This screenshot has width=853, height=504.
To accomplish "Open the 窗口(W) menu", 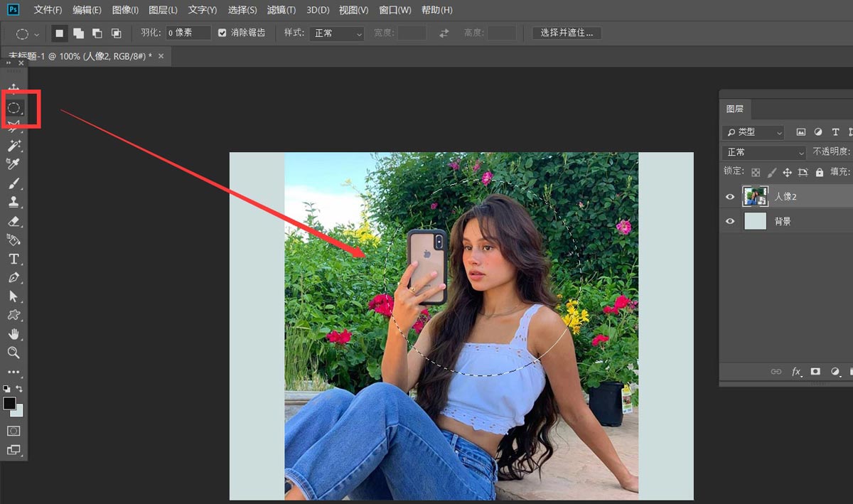I will click(395, 10).
